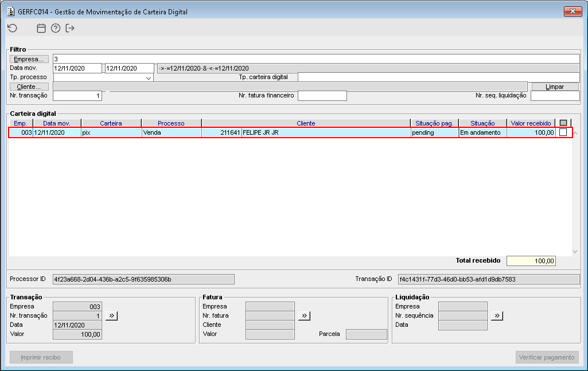Click the Transação ID field

pyautogui.click(x=489, y=279)
